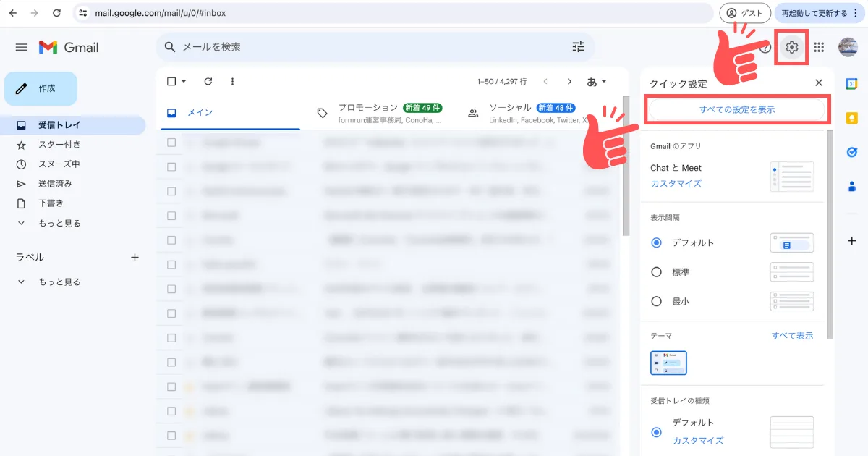
Task: Get add-ons with the plus icon
Action: 851,241
